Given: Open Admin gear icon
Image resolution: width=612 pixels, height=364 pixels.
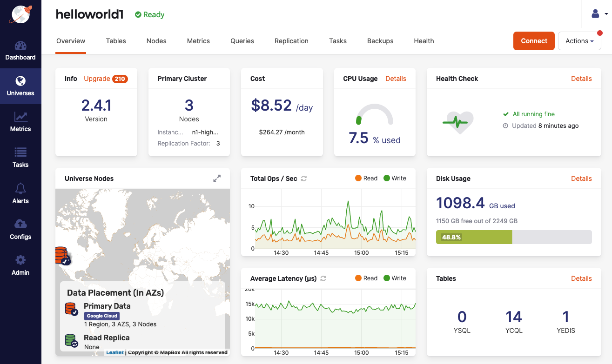Looking at the screenshot, I should 20,260.
